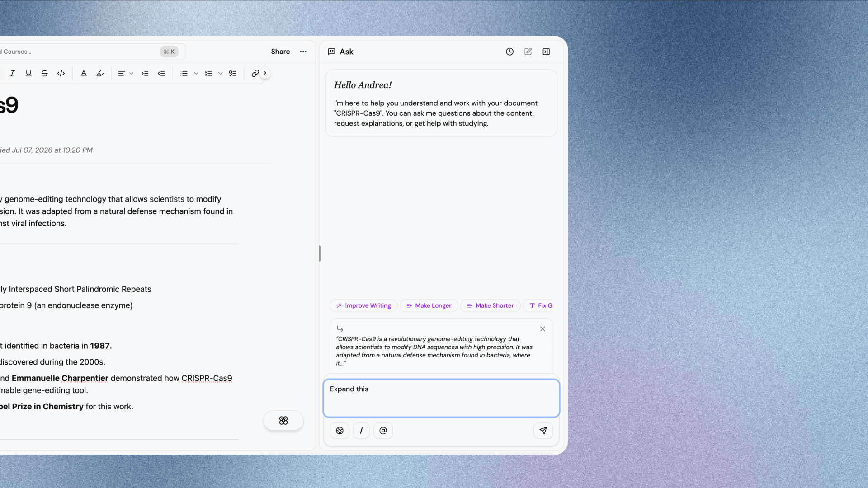The width and height of the screenshot is (868, 488).
Task: Expand the bullet list options dropdown
Action: (x=196, y=73)
